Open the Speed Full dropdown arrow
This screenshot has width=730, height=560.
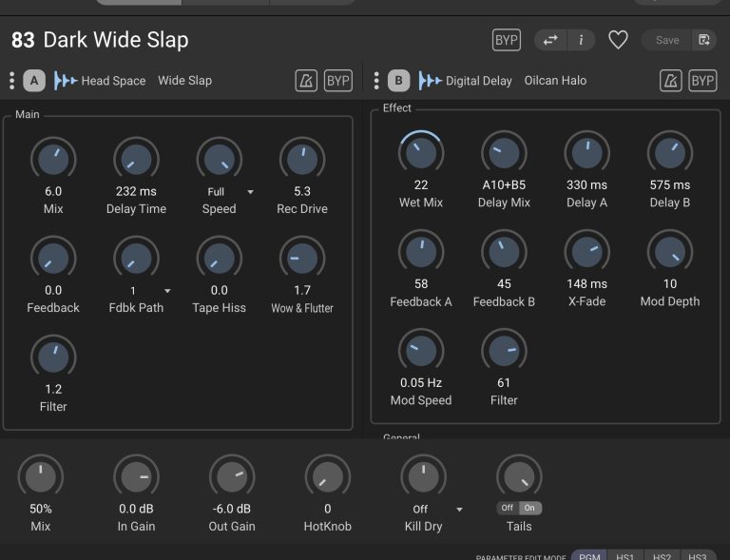coord(251,192)
